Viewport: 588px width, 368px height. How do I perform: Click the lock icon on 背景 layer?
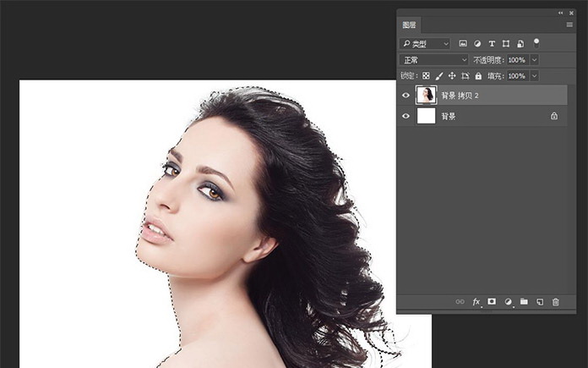tap(554, 116)
